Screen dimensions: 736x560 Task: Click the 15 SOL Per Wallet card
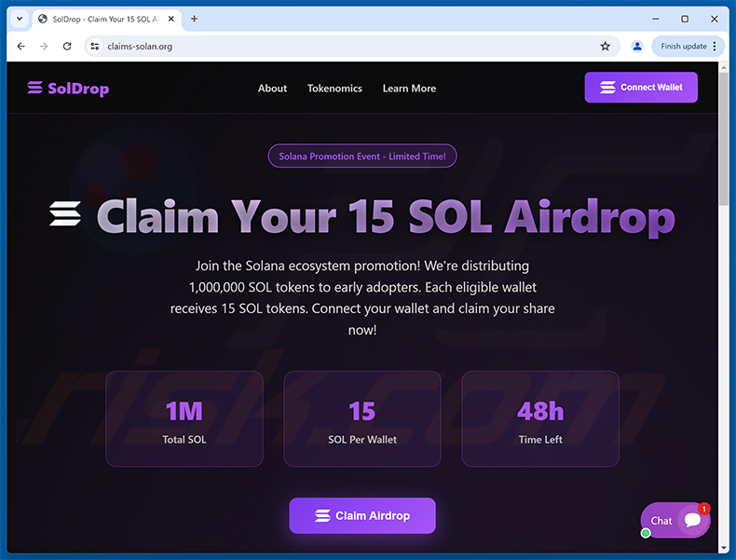pos(362,418)
